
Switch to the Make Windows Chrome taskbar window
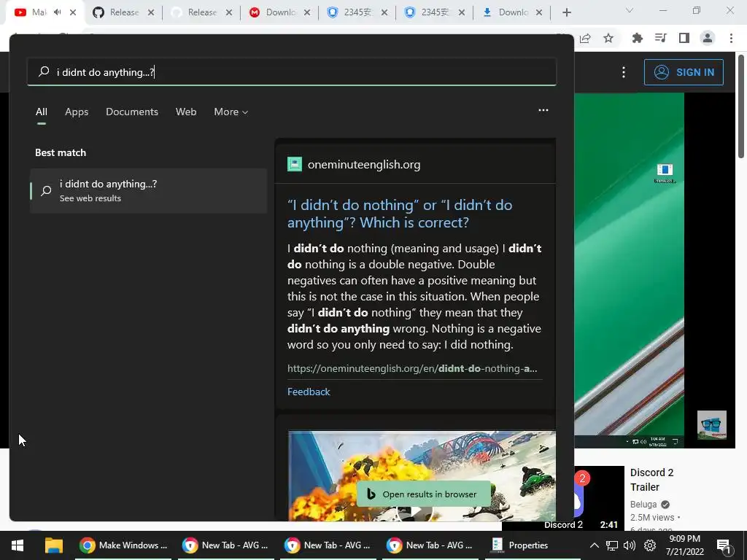(123, 545)
